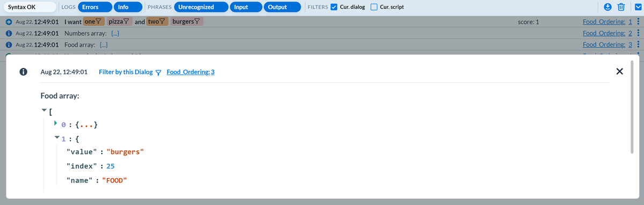
Task: Click the blue down-chevron icon at toolbar end
Action: coord(638,7)
